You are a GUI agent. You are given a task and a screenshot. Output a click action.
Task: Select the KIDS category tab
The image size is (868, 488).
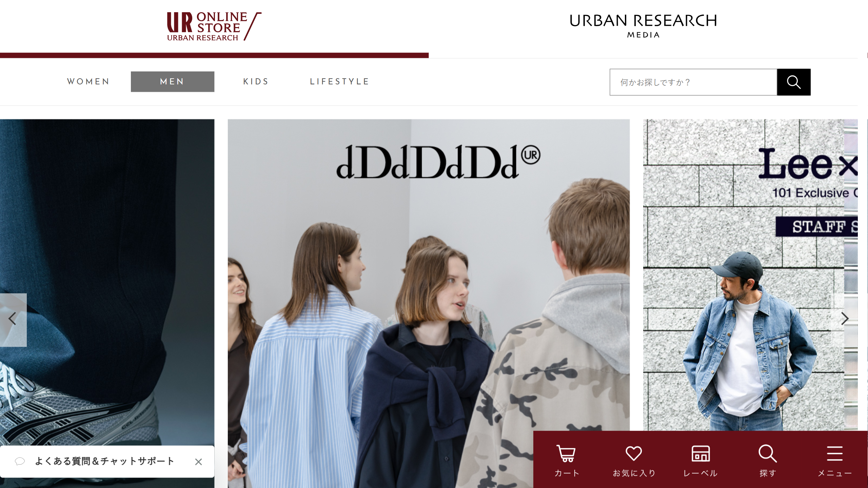coord(256,82)
